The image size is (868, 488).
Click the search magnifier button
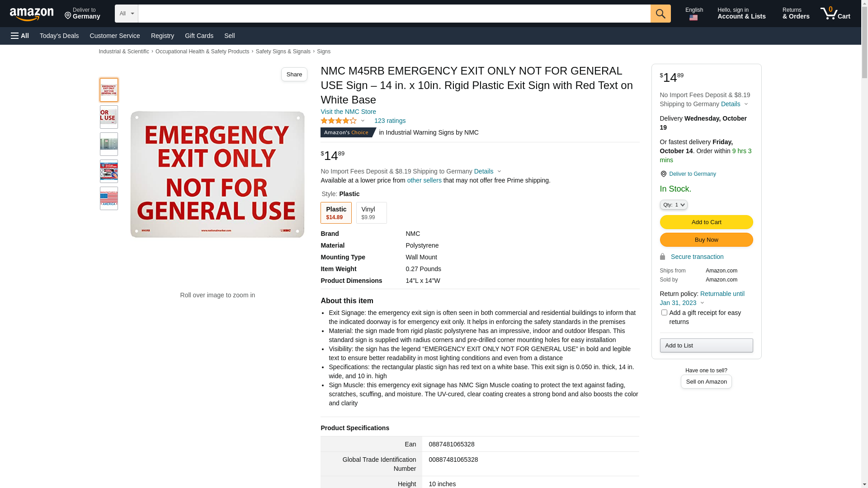pyautogui.click(x=660, y=14)
